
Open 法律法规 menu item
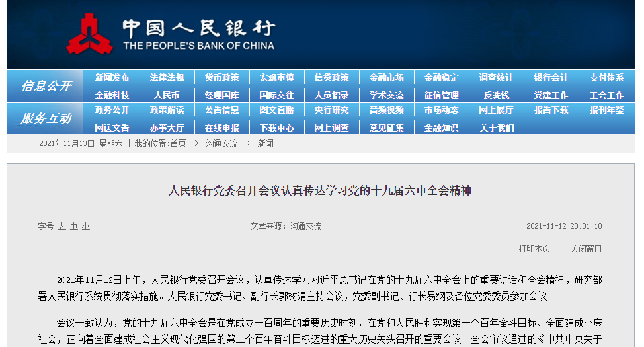point(167,77)
